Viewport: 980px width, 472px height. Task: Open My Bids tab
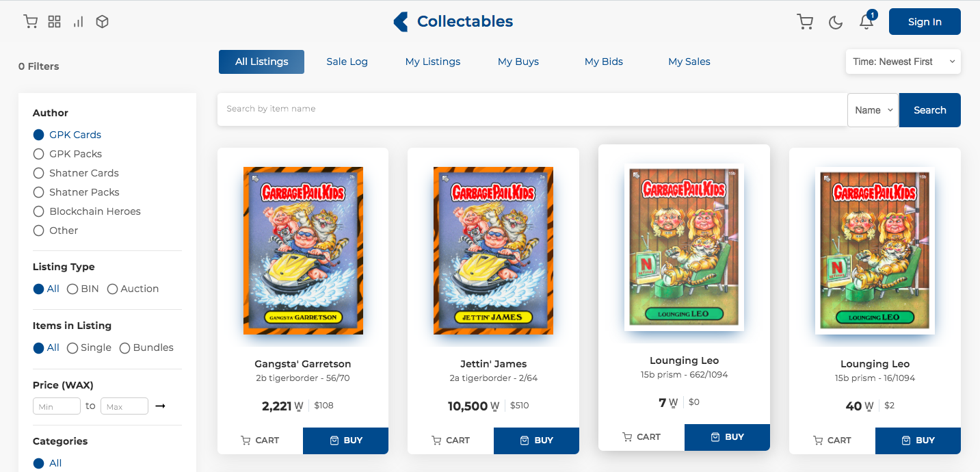(603, 62)
